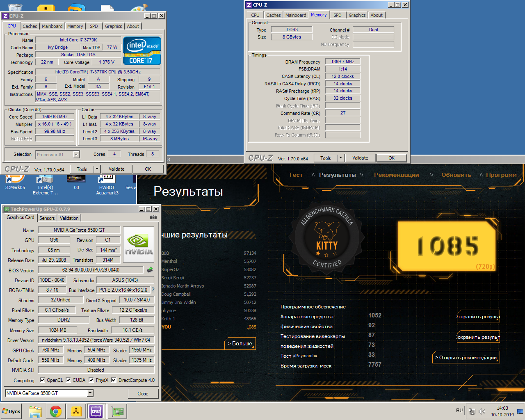Click the Driver Version field in GPU-Z
Image resolution: width=525 pixels, height=420 pixels.
[96, 340]
